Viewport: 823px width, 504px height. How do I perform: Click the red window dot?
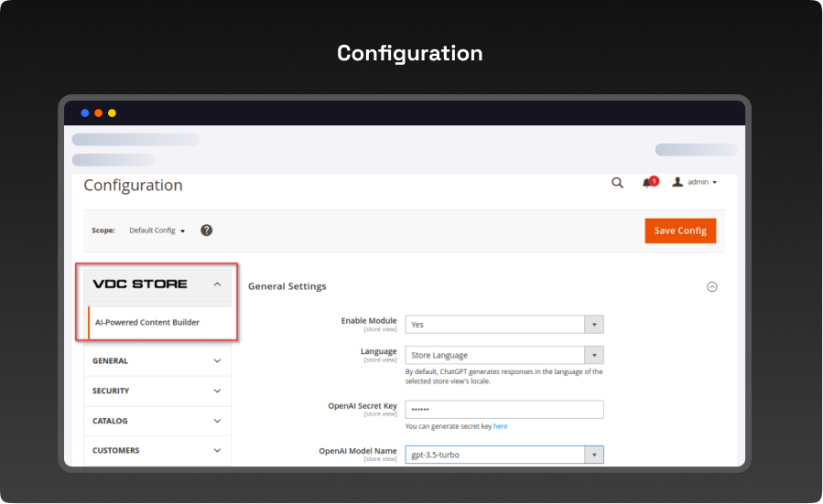click(98, 113)
